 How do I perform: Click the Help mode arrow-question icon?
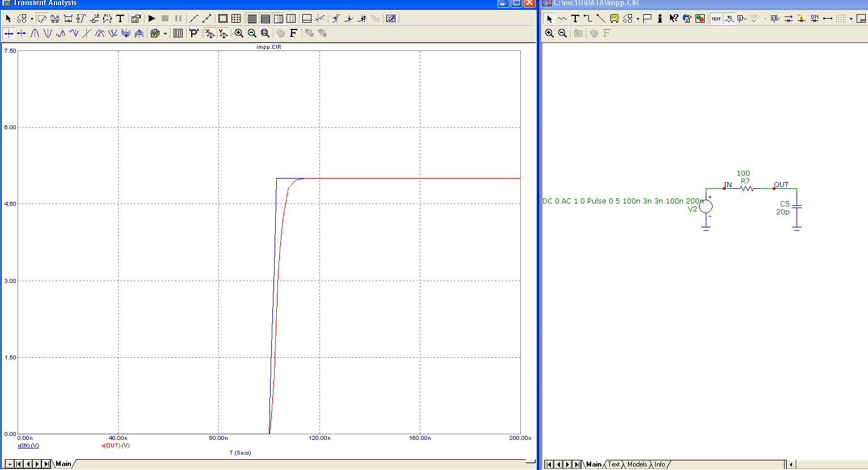673,19
